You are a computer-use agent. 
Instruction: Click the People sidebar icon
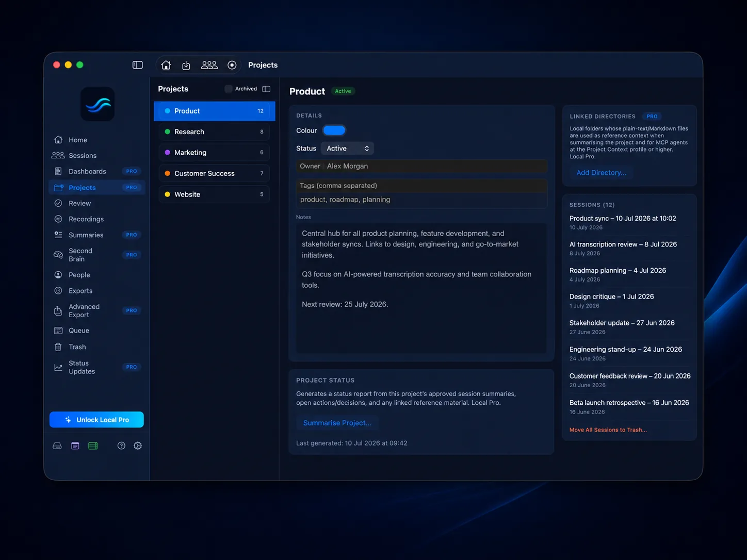click(58, 275)
